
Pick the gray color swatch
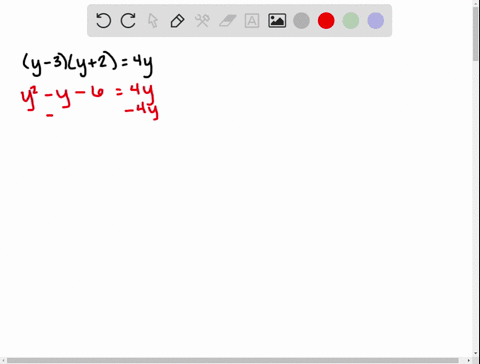coord(301,21)
